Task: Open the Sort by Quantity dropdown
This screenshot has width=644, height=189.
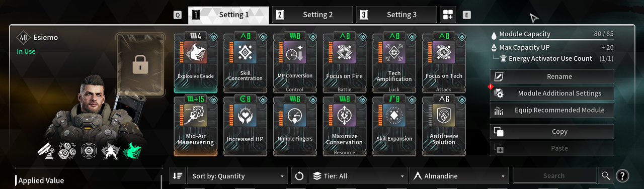Action: (237, 176)
